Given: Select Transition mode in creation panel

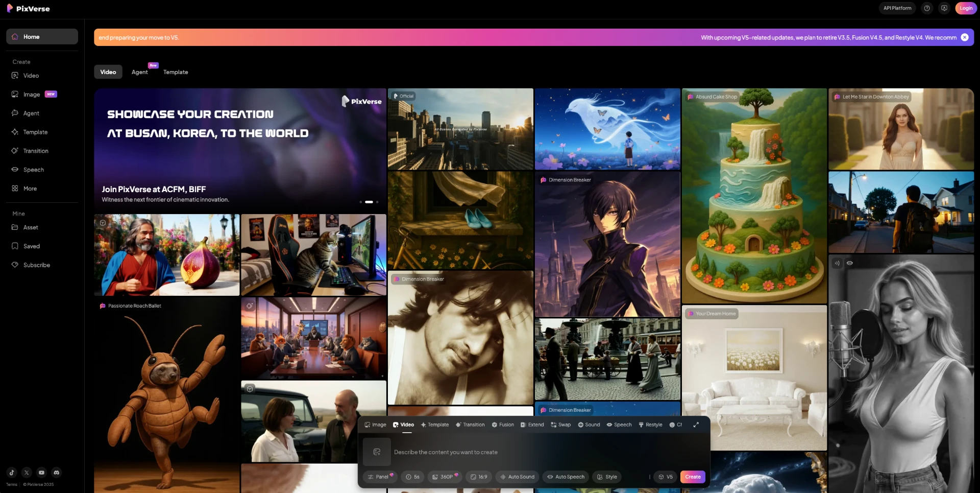Looking at the screenshot, I should click(470, 425).
